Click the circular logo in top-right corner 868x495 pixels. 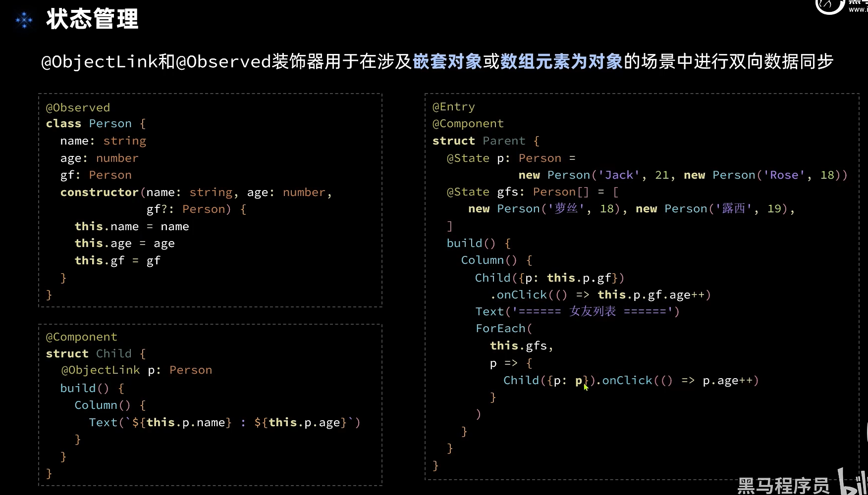pos(829,5)
